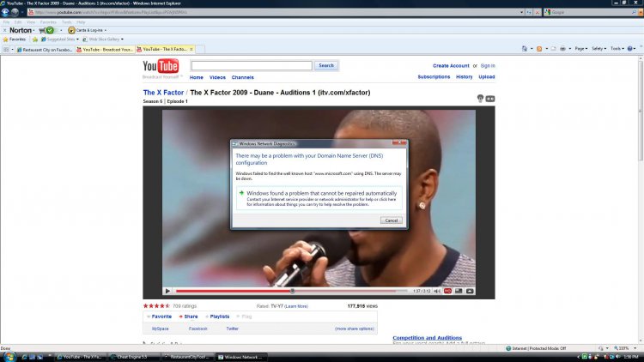The image size is (644, 362).
Task: Open Windows Network taskbar button
Action: (x=241, y=357)
